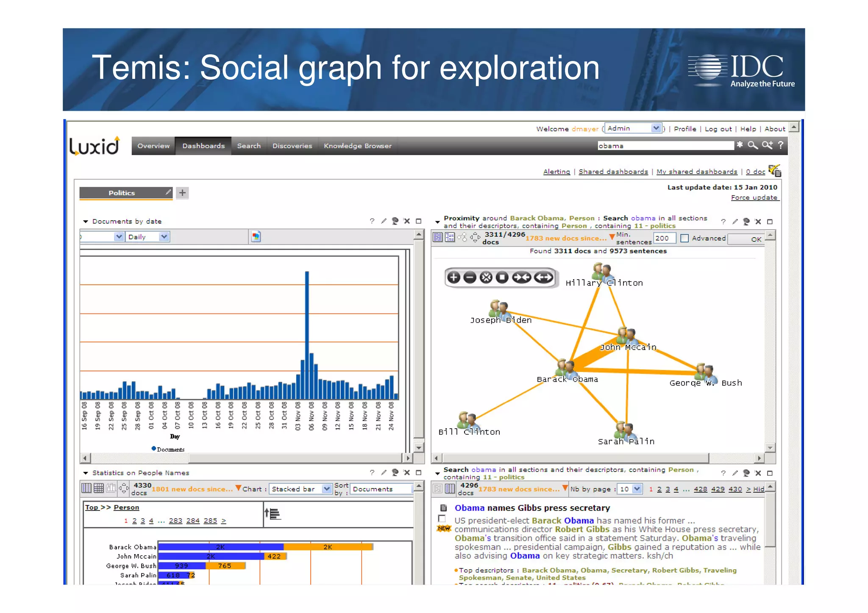Select column view icon in Statistics toolbar
Image resolution: width=868 pixels, height=613 pixels.
tap(86, 488)
